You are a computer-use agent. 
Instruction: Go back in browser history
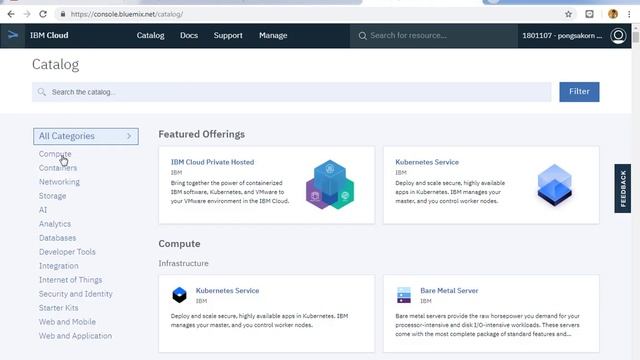(11, 14)
